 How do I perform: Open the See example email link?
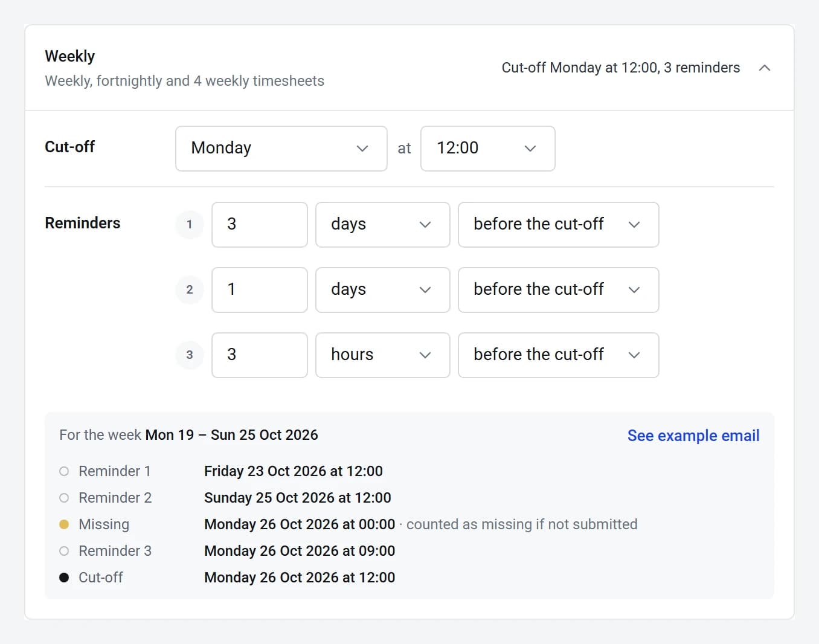click(693, 436)
